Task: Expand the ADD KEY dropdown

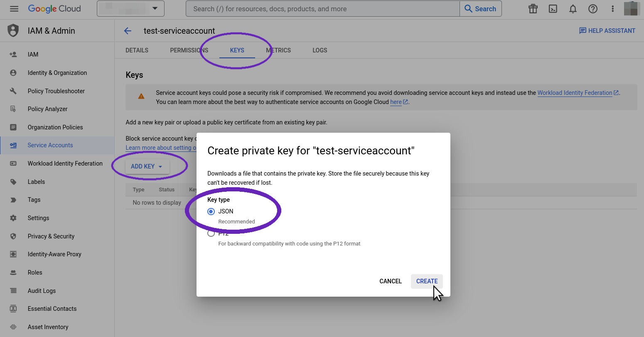Action: point(147,166)
